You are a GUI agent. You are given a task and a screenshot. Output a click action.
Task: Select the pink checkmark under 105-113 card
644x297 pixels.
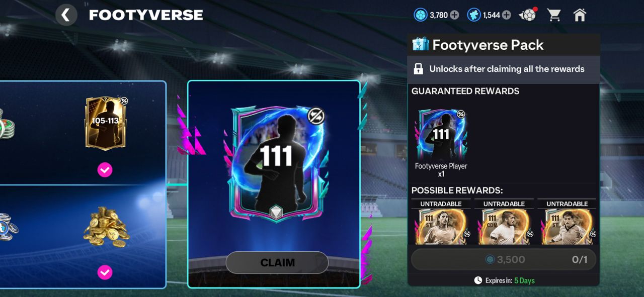[105, 170]
